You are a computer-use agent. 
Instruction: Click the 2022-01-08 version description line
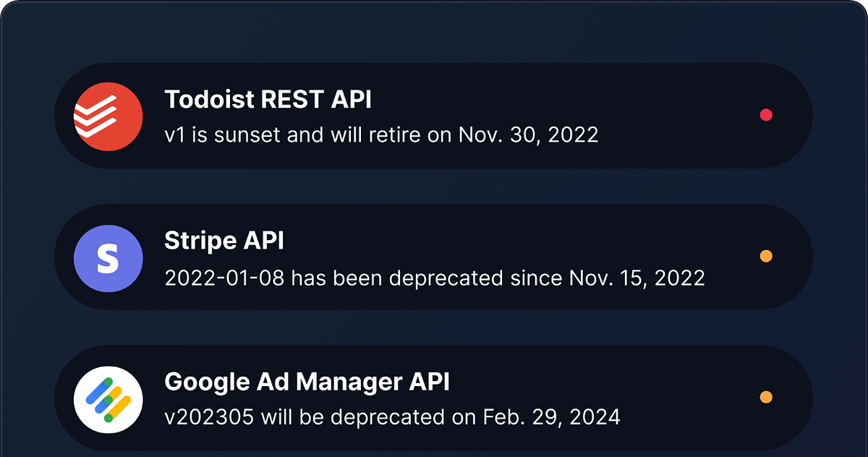(434, 278)
